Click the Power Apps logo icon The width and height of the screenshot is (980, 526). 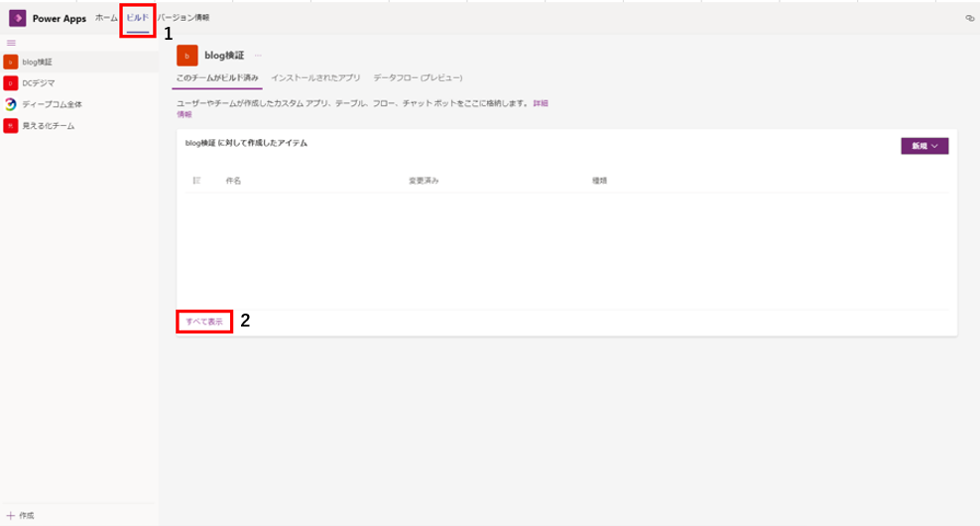(18, 18)
